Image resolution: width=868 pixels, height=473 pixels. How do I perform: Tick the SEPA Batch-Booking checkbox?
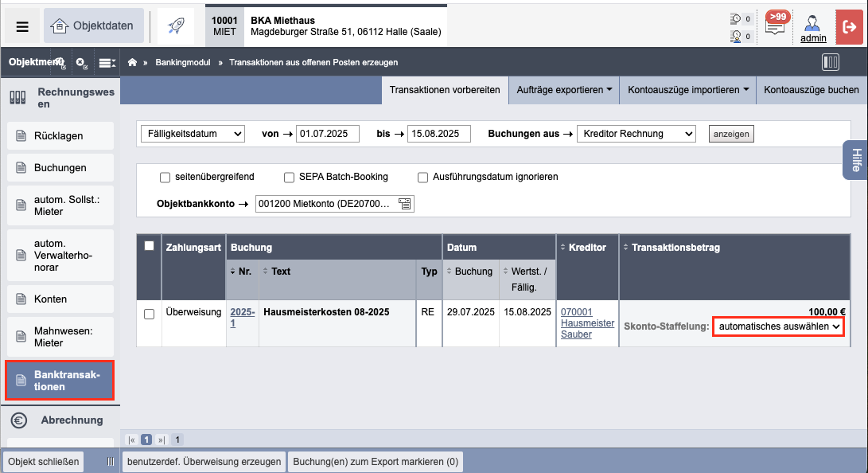pyautogui.click(x=289, y=178)
